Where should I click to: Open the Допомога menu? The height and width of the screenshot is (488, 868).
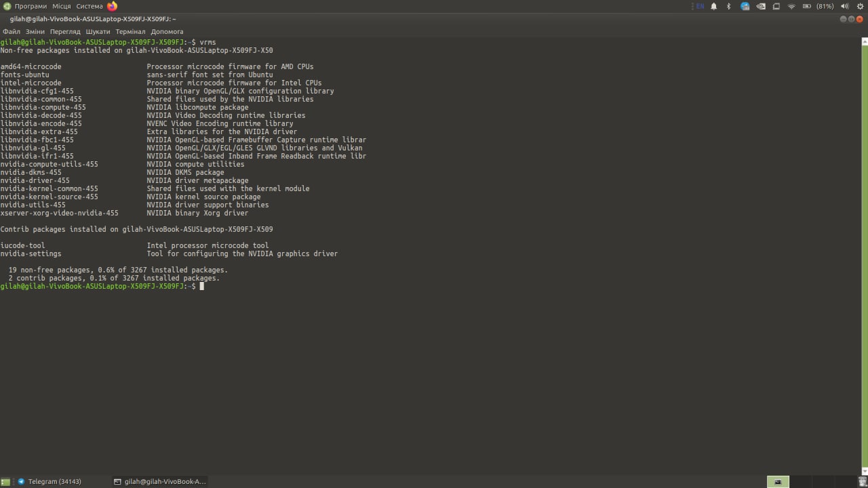(167, 31)
